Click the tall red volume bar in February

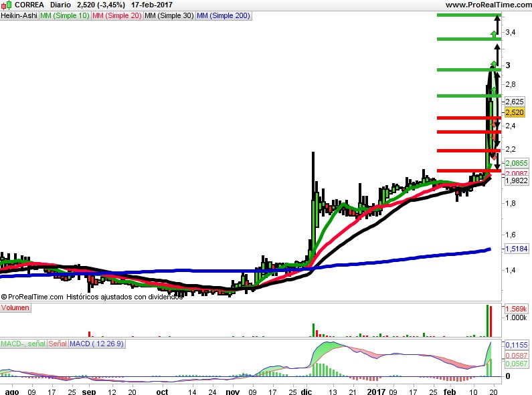(491, 321)
